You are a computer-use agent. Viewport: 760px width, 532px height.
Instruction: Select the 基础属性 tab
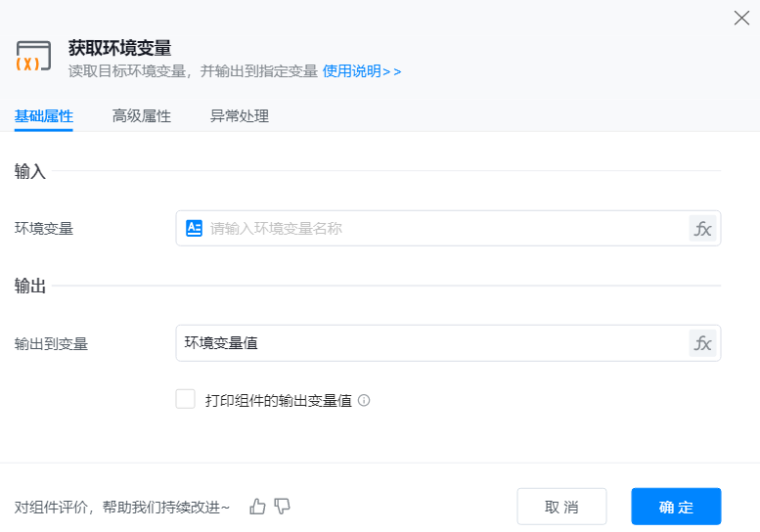(44, 116)
